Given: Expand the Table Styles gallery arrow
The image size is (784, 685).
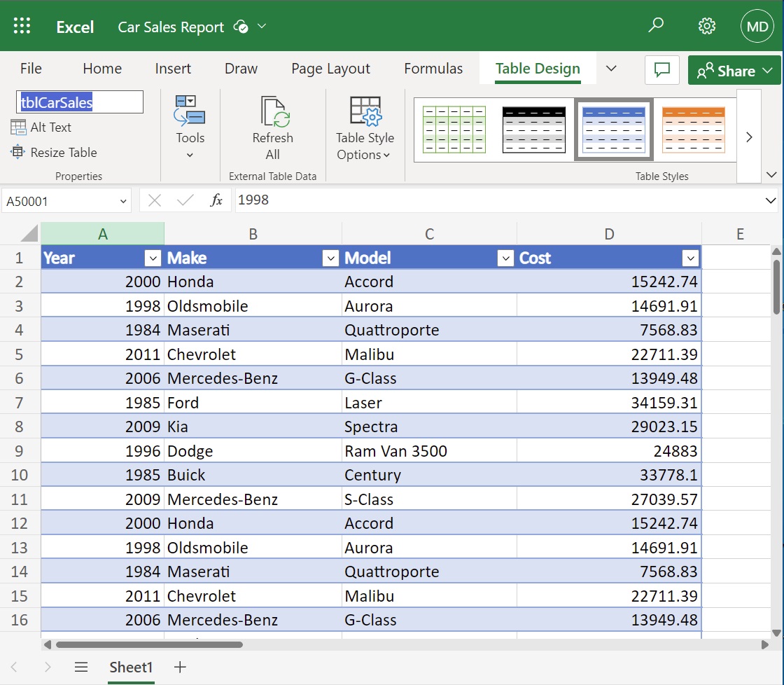Looking at the screenshot, I should pos(749,136).
